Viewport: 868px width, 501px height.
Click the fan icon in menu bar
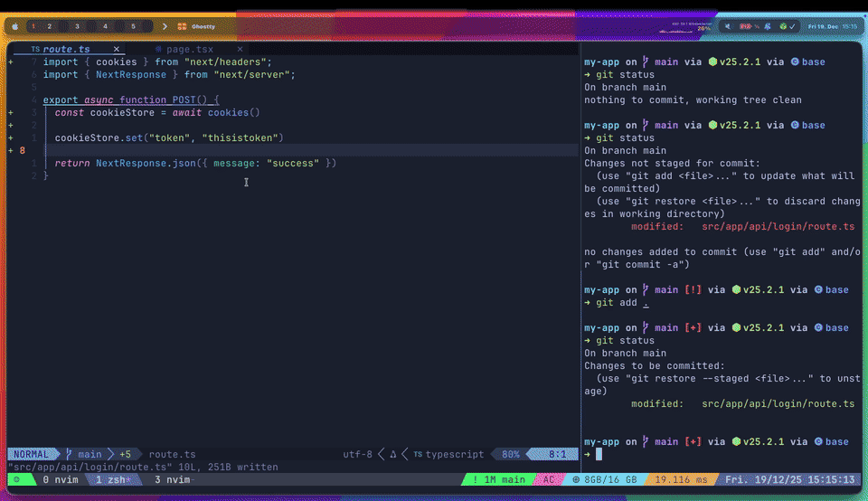[x=768, y=26]
